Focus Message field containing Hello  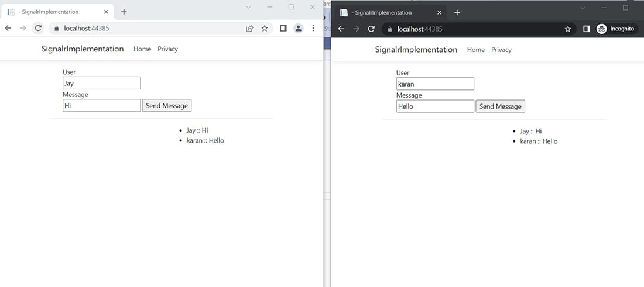click(435, 106)
